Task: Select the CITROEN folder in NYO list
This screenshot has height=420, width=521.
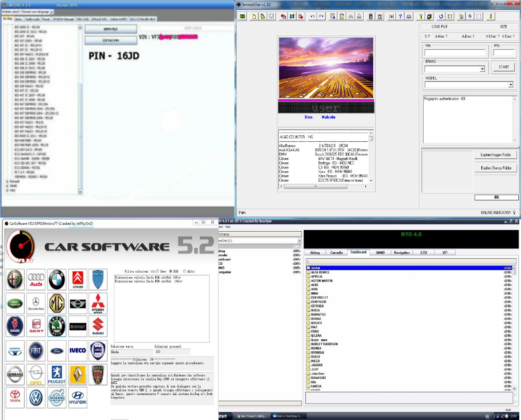Action: point(409,306)
